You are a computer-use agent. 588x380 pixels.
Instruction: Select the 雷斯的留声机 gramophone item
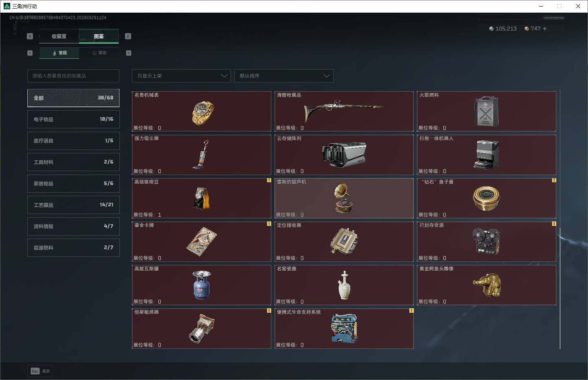tap(344, 198)
